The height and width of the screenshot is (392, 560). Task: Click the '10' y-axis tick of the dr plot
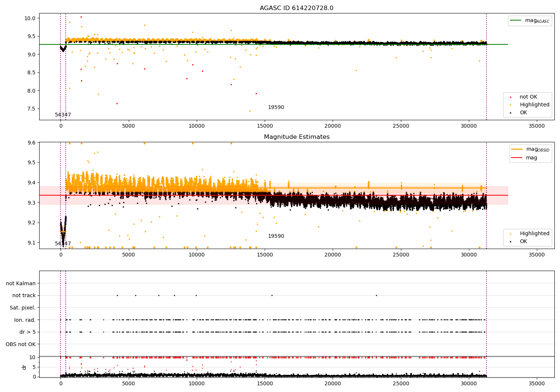(32, 358)
